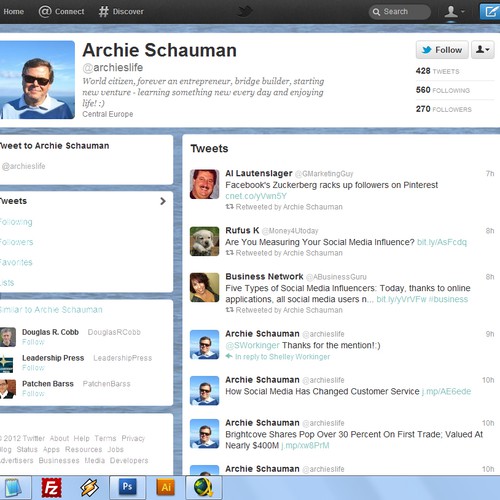The width and height of the screenshot is (500, 500).
Task: Open the Developers footer link
Action: tap(129, 460)
